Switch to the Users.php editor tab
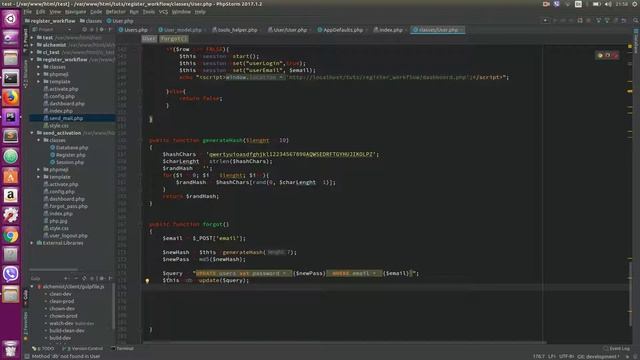This screenshot has height=360, width=640. [133, 30]
